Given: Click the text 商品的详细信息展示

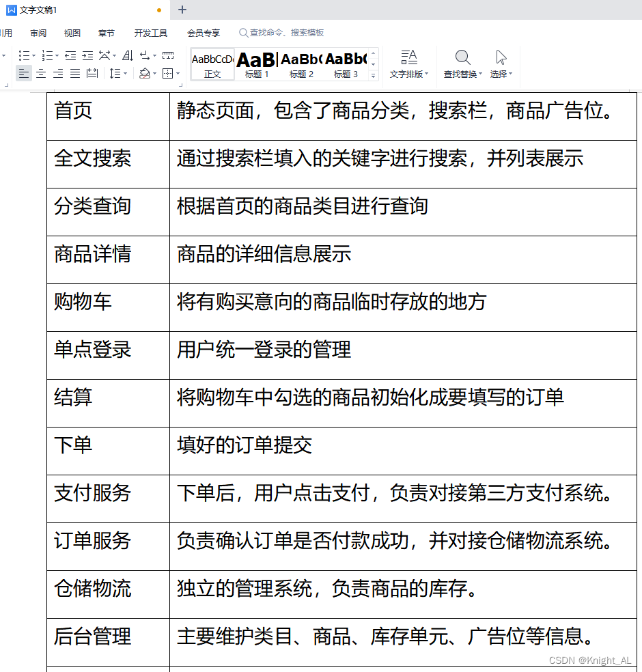Looking at the screenshot, I should 264,254.
